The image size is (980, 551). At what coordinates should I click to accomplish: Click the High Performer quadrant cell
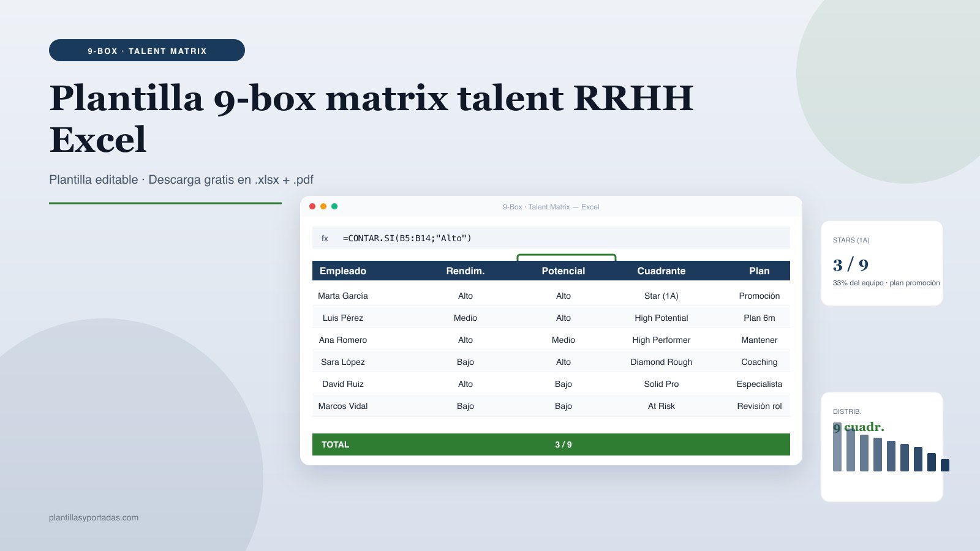click(x=661, y=340)
